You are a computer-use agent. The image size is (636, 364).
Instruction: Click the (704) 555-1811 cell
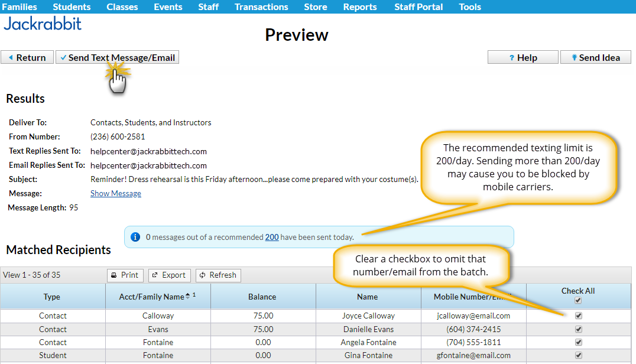pyautogui.click(x=473, y=342)
